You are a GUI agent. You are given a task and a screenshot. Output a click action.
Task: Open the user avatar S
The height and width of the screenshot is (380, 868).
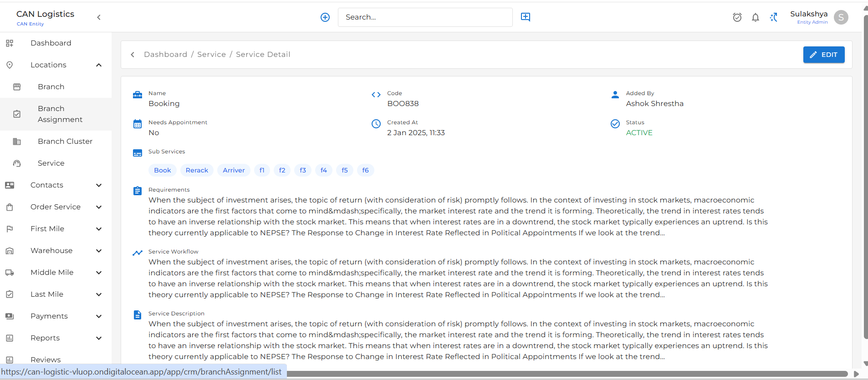pos(841,17)
